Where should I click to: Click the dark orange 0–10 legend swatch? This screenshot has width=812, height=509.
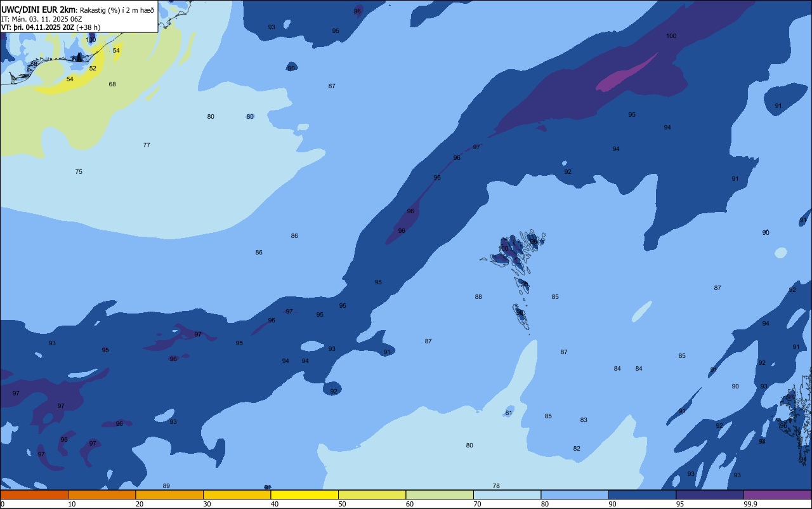[x=34, y=494]
